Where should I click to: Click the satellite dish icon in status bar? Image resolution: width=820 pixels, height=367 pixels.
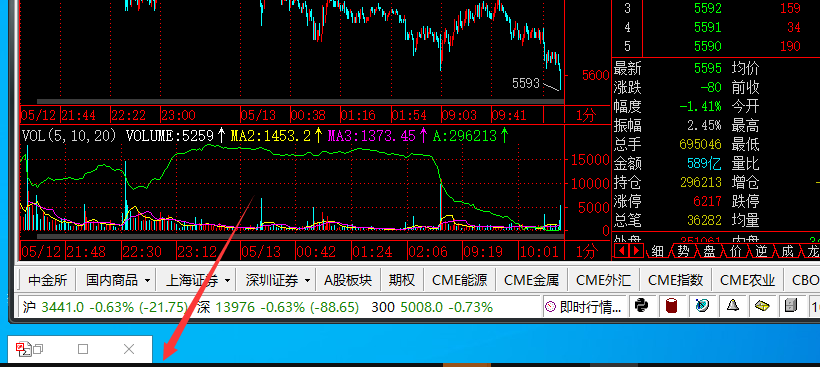[702, 306]
